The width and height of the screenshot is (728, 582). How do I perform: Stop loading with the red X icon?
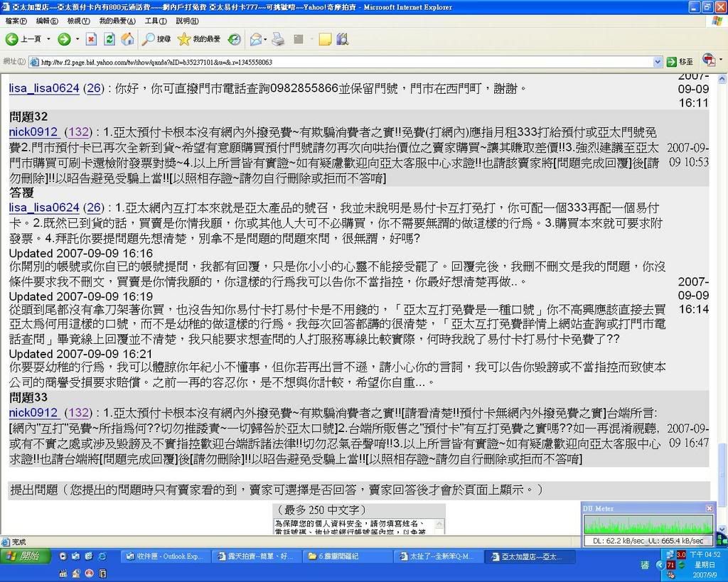91,40
